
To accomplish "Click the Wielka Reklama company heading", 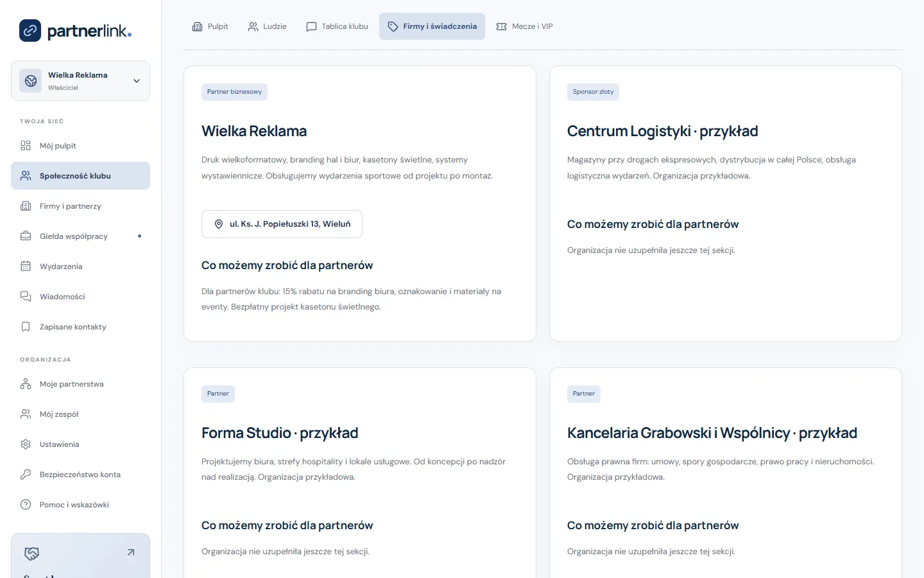I will point(254,131).
